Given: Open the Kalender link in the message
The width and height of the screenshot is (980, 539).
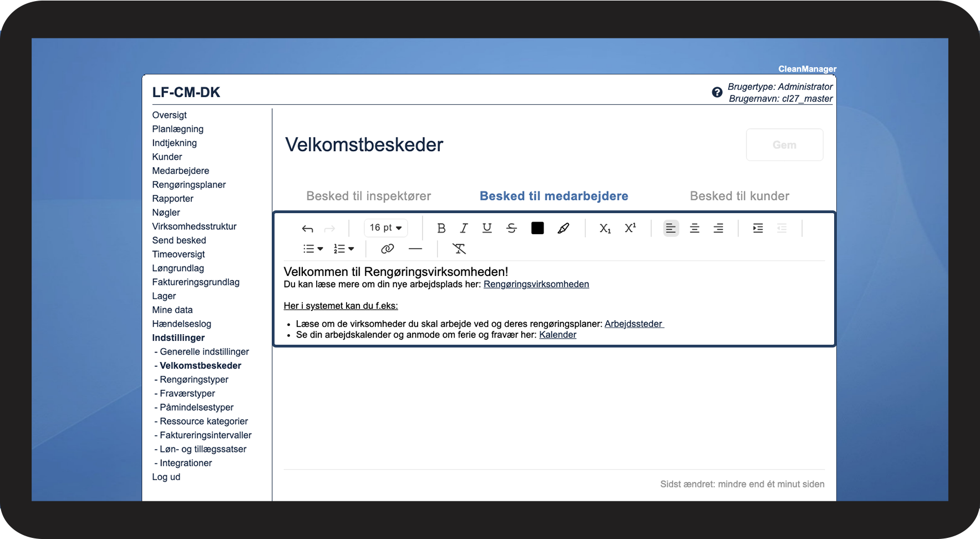Looking at the screenshot, I should 558,334.
